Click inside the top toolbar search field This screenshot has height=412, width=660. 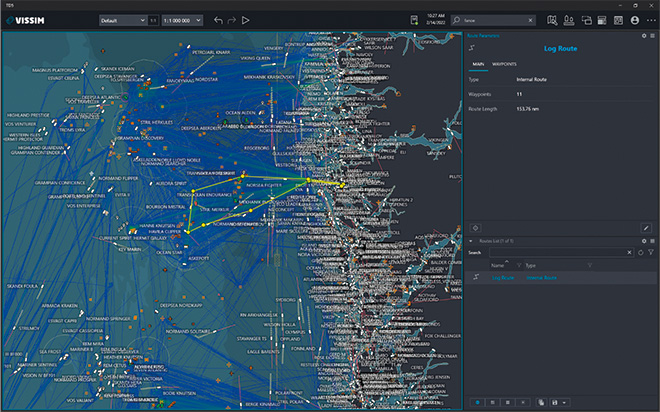(x=493, y=20)
